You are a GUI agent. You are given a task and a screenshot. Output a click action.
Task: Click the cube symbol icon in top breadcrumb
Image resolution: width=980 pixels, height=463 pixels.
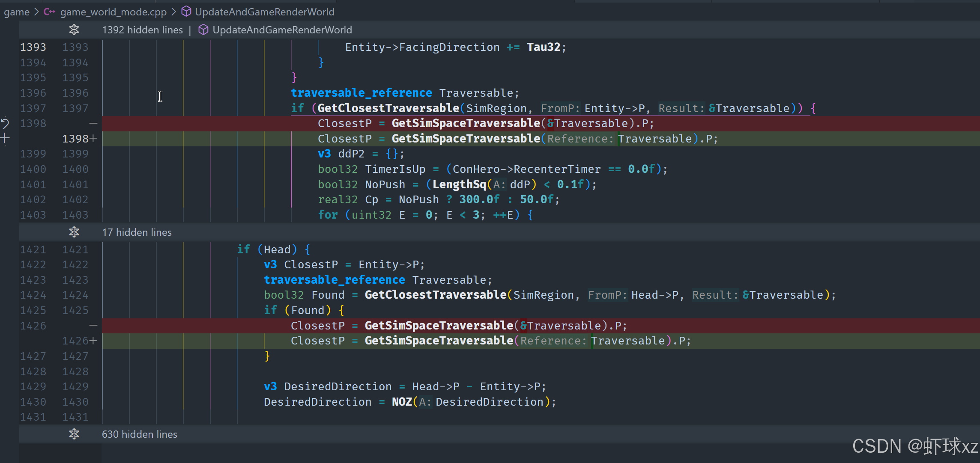[x=186, y=12]
